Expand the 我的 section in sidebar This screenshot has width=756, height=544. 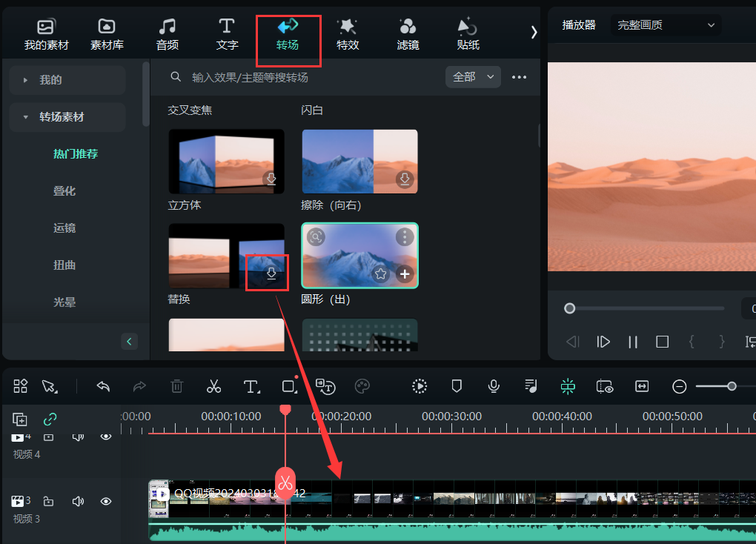point(50,80)
